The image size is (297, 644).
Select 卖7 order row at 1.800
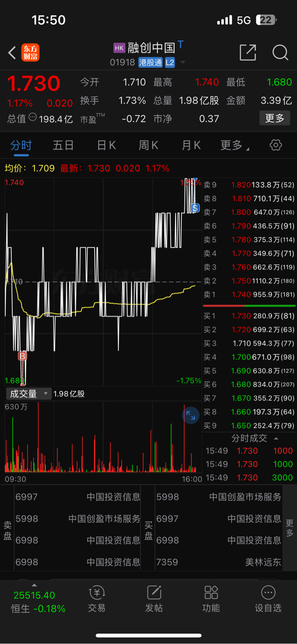(249, 212)
